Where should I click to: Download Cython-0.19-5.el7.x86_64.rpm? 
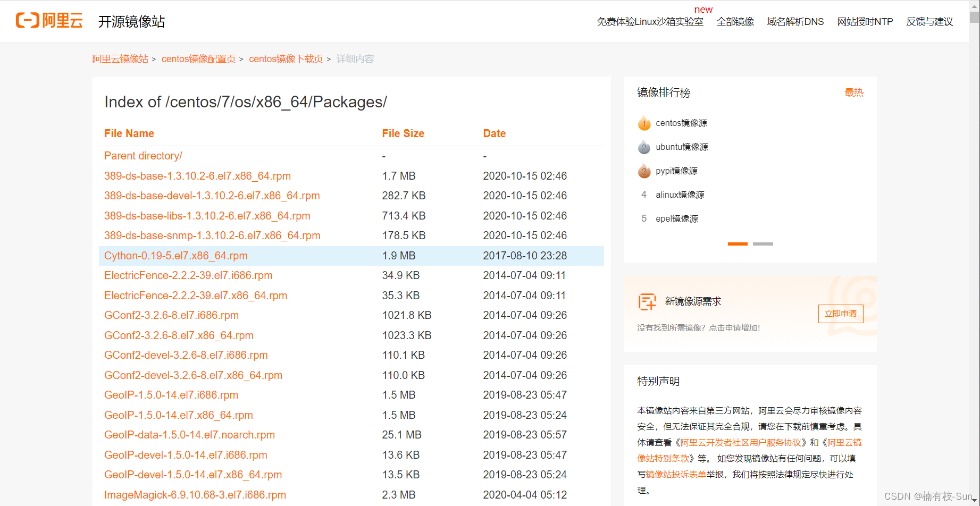(x=175, y=256)
